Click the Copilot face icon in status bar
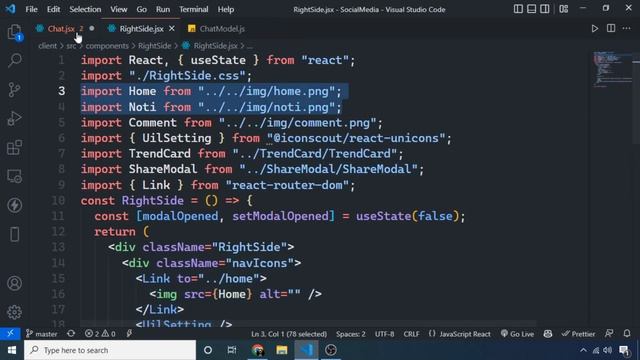 coord(548,334)
